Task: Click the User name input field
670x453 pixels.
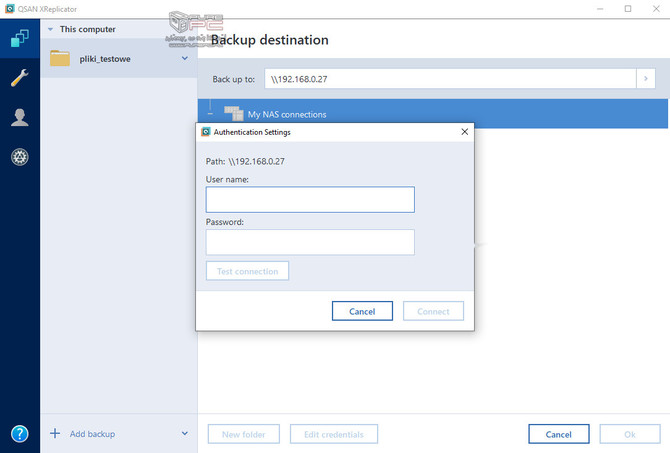Action: tap(309, 200)
